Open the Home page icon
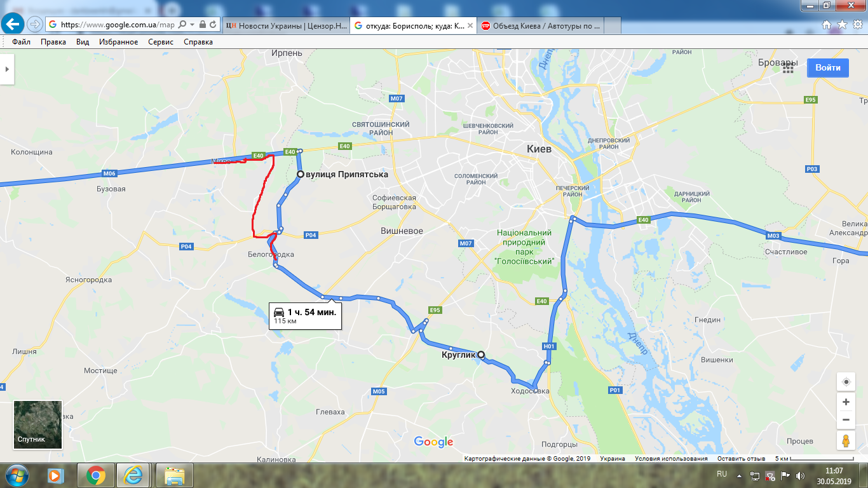 click(x=827, y=24)
